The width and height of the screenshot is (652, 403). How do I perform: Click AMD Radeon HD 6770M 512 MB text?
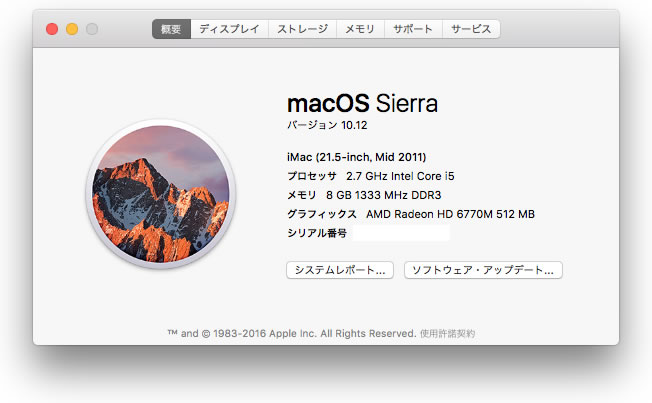click(450, 214)
